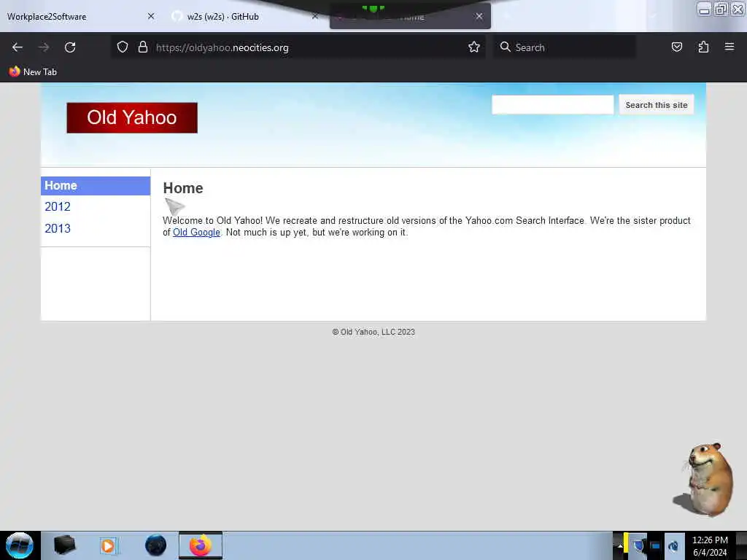Screen dimensions: 747x560
Task: Bookmark this page with the star
Action: [473, 47]
